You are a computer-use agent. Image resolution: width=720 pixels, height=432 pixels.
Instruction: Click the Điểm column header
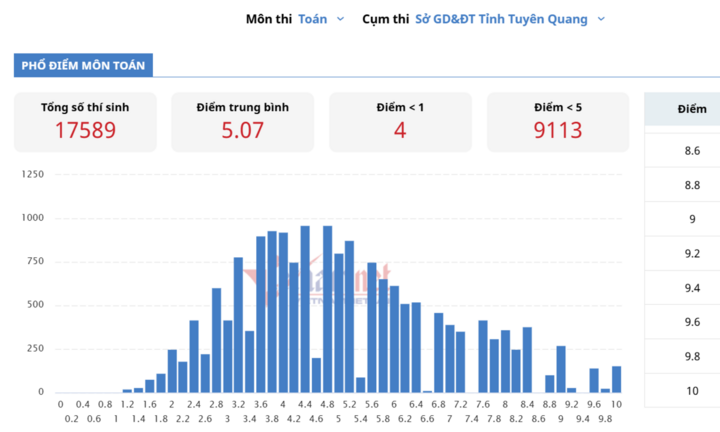[682, 109]
